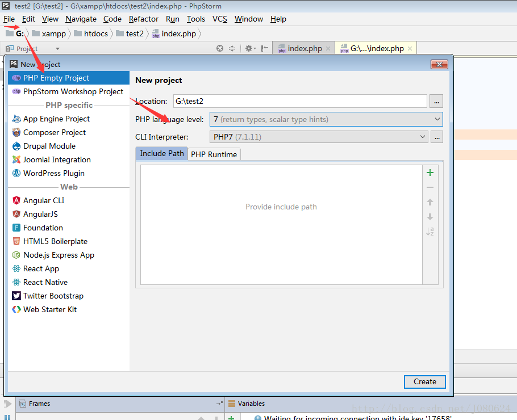517x420 pixels.
Task: Move include path up arrow
Action: point(430,202)
